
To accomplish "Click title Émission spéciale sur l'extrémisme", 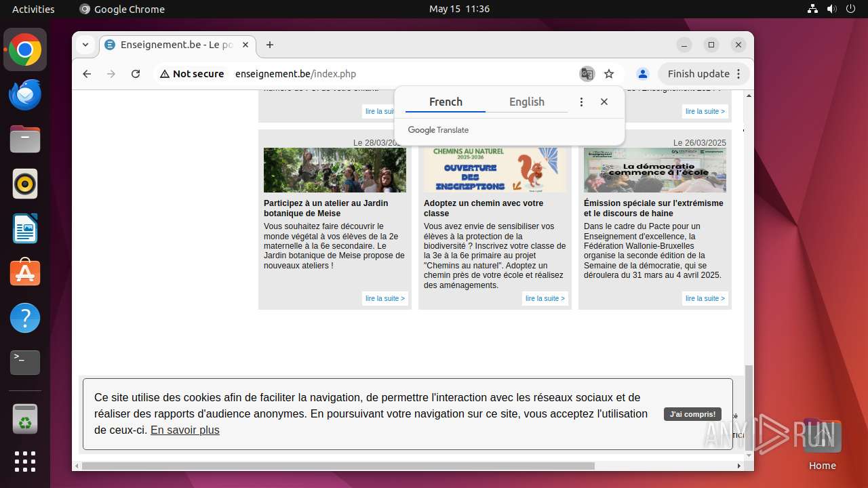I will [654, 208].
